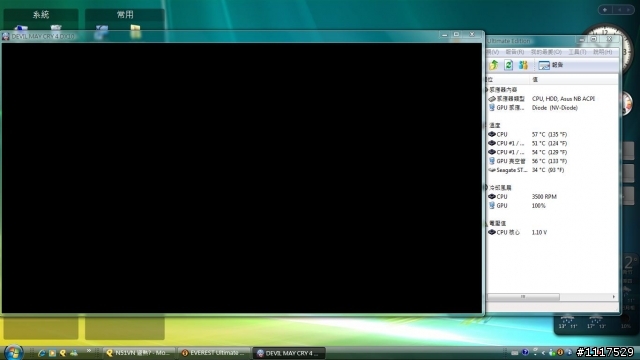Open the 說明(H) Help menu

tap(602, 52)
